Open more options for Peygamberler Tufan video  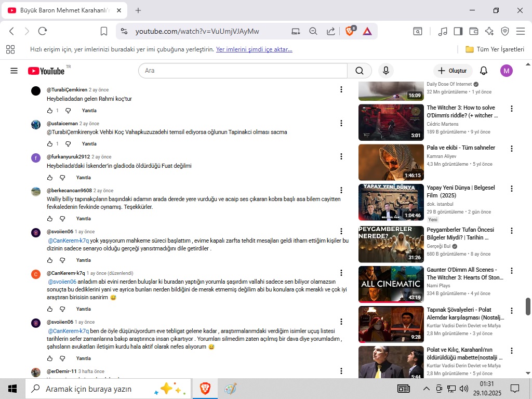(512, 231)
